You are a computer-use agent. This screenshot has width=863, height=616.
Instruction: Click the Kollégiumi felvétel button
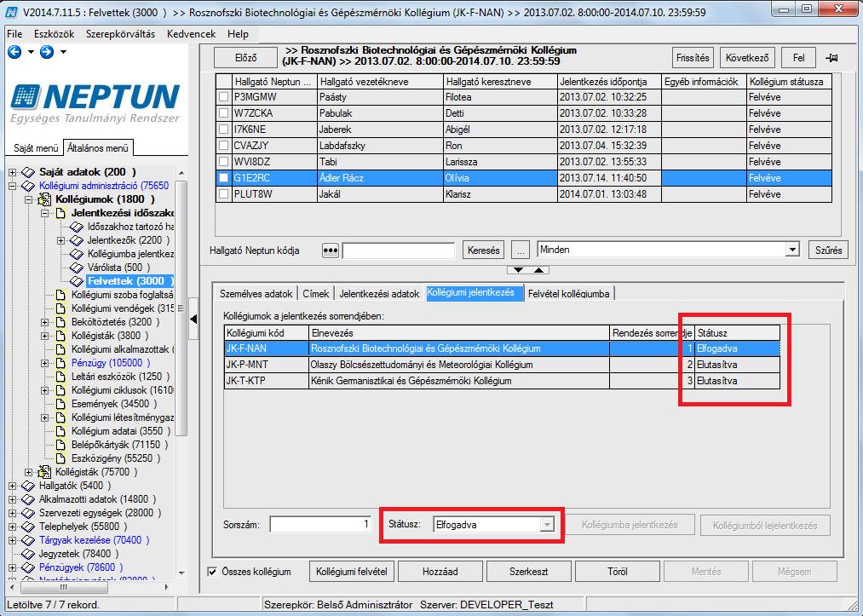(352, 572)
